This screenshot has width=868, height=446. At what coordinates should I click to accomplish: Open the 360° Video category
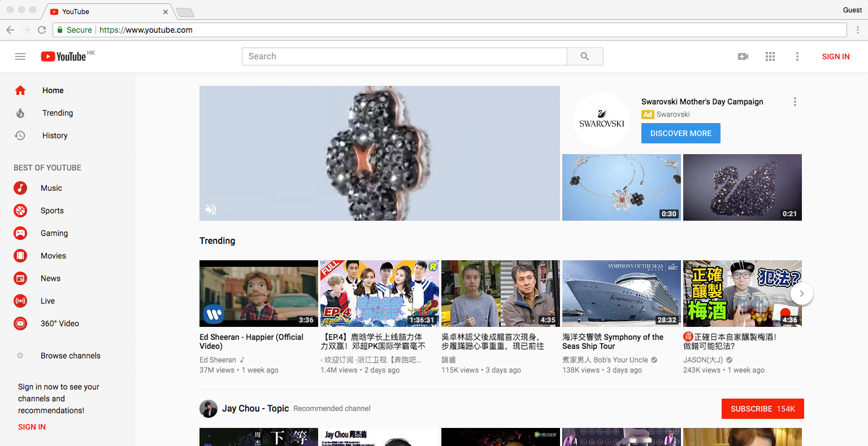[68, 323]
